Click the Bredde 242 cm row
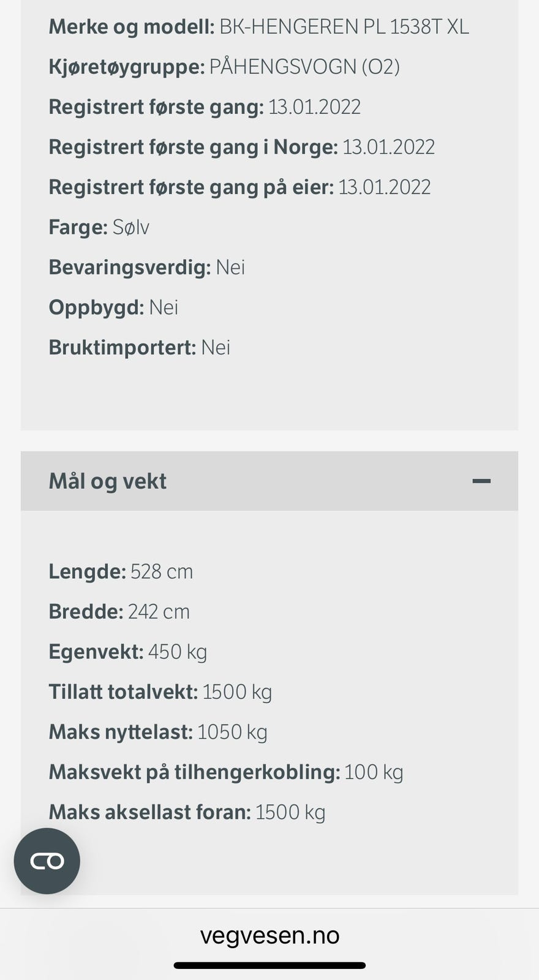 click(x=119, y=611)
